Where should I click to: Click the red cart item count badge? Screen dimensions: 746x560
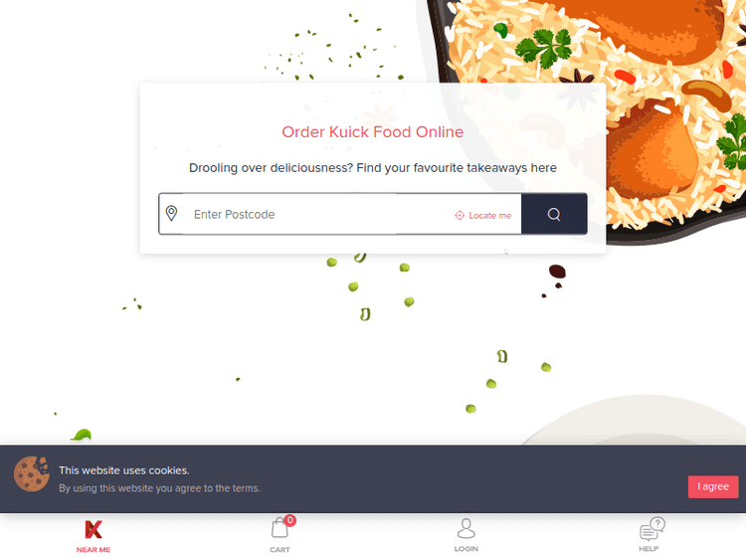click(x=290, y=520)
